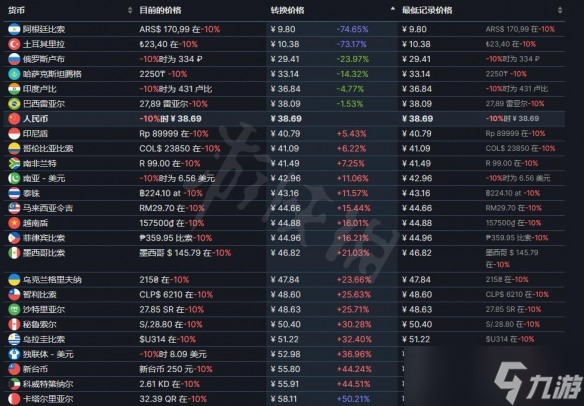Viewport: 584px width, 406px height.
Task: Sort by 货币 column arrows
Action: (x=130, y=10)
